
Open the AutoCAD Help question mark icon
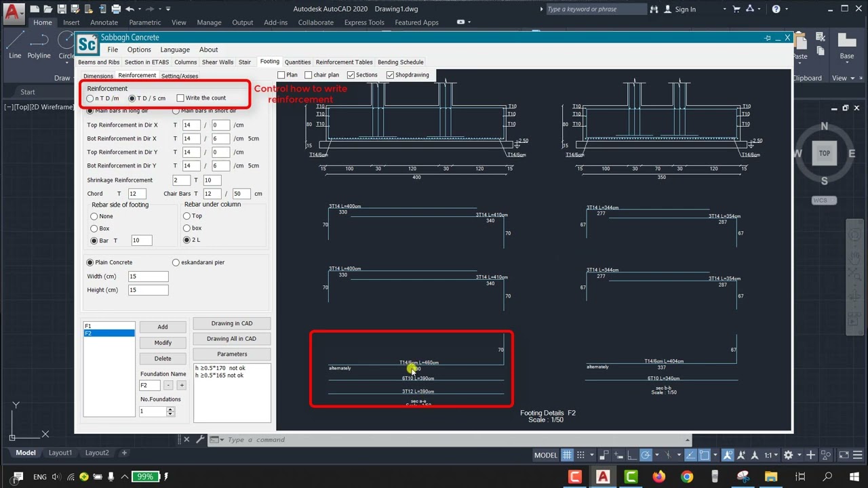point(776,9)
